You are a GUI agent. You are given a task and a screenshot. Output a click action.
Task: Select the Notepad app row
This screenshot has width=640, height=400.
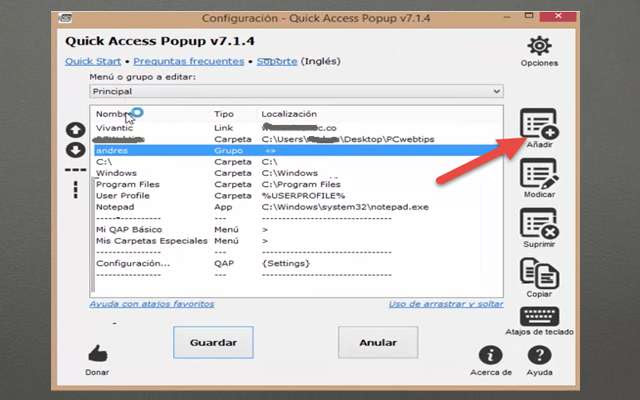click(x=296, y=207)
